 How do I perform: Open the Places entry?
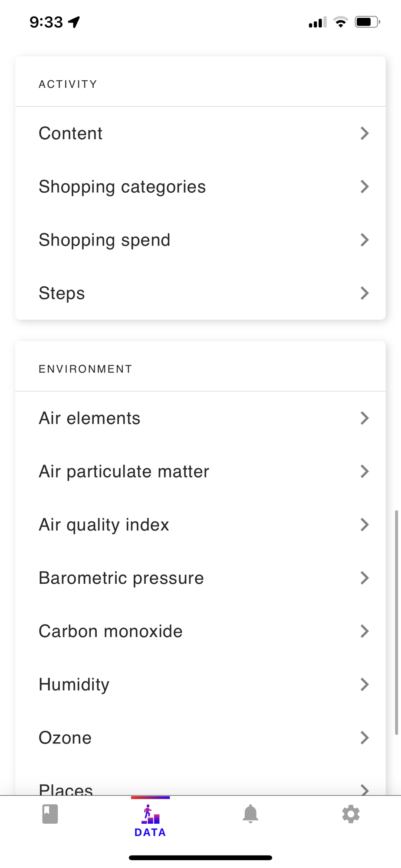tap(66, 789)
